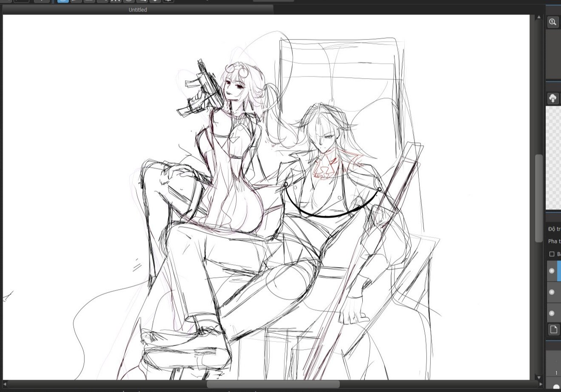Click the Độ tr… opacity label

pyautogui.click(x=554, y=229)
